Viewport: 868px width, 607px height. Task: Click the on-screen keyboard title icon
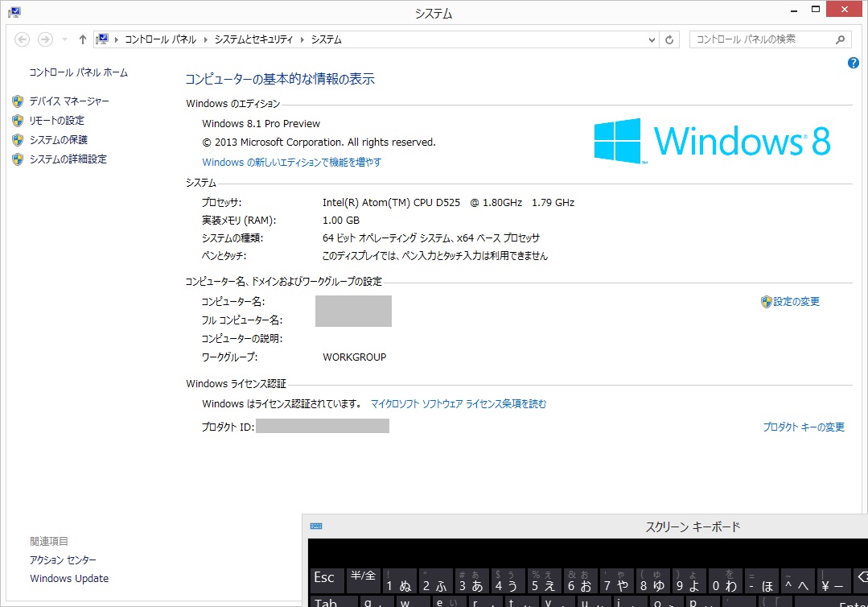(x=316, y=526)
